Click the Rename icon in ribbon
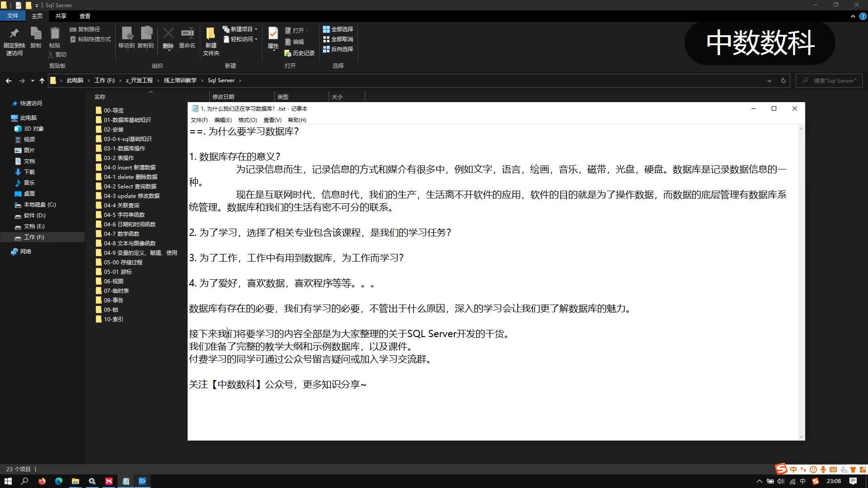 point(187,33)
